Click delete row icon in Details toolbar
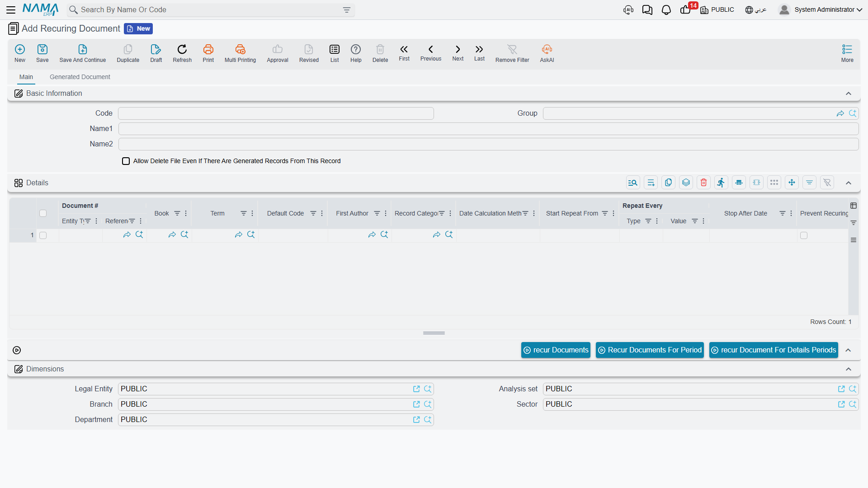This screenshot has height=488, width=868. point(704,183)
